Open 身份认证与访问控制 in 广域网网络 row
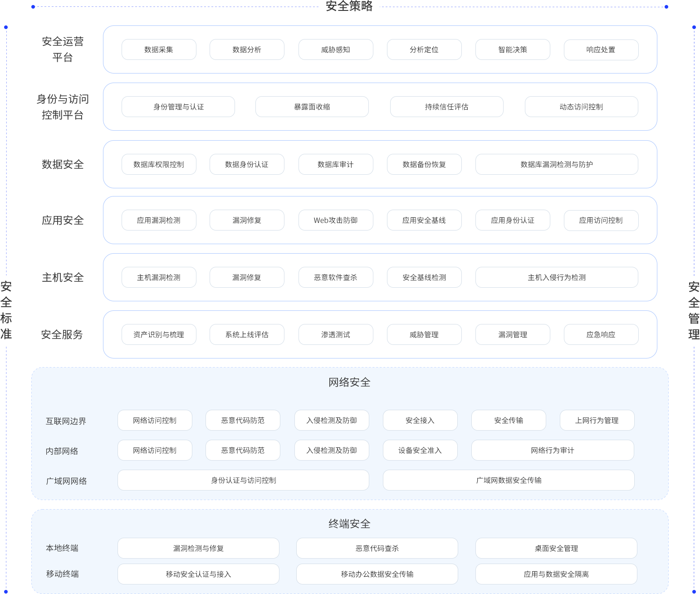 [243, 480]
